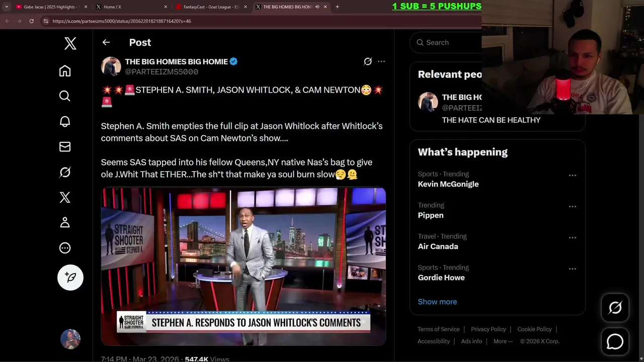Viewport: 644px width, 362px height.
Task: Open more options for Kevin McGonigle trend
Action: [x=573, y=175]
